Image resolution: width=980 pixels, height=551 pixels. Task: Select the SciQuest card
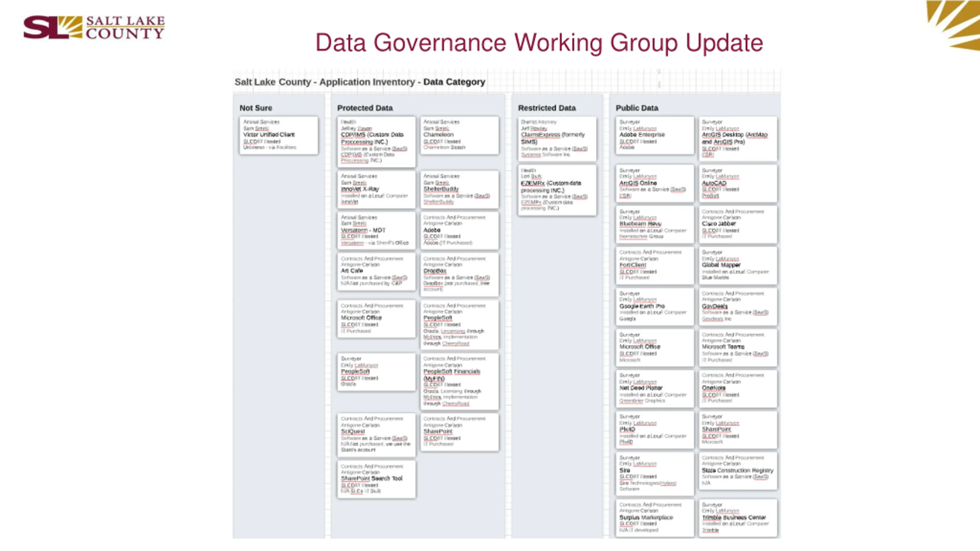[376, 435]
